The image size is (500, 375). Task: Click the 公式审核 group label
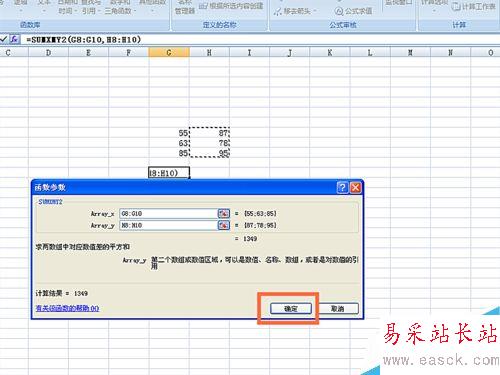pos(343,25)
